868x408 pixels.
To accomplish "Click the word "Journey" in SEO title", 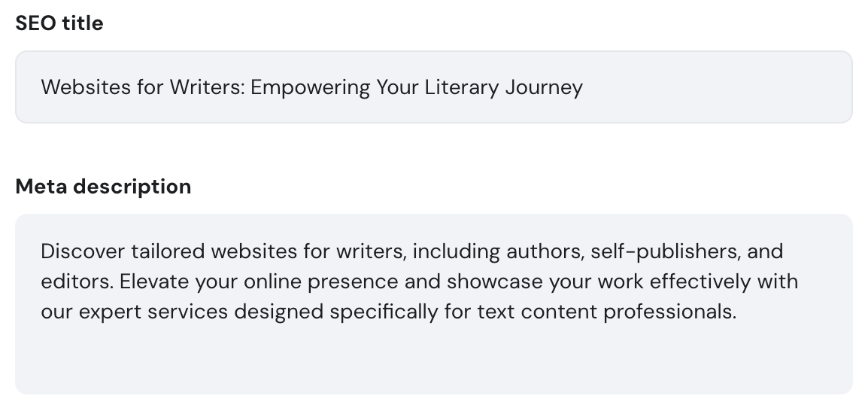I will click(x=544, y=87).
